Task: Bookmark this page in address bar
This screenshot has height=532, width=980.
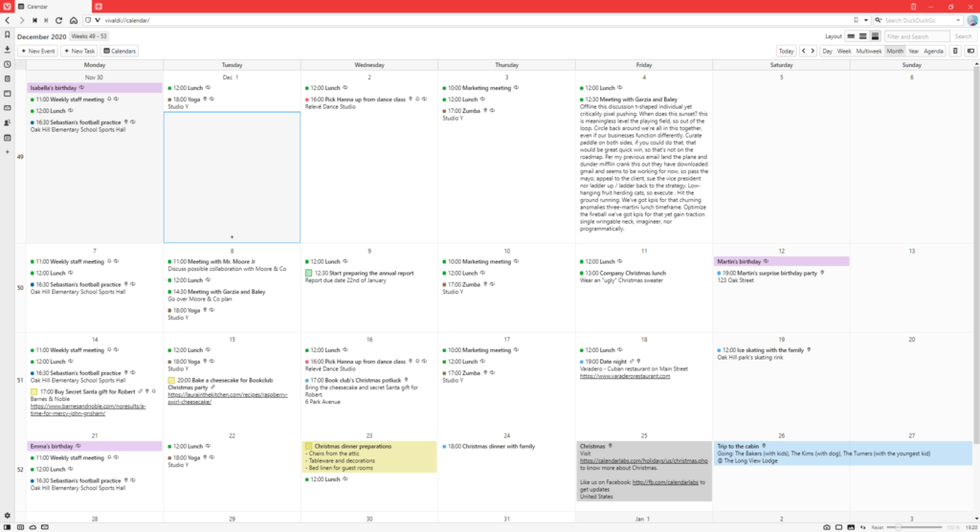Action: tap(856, 21)
